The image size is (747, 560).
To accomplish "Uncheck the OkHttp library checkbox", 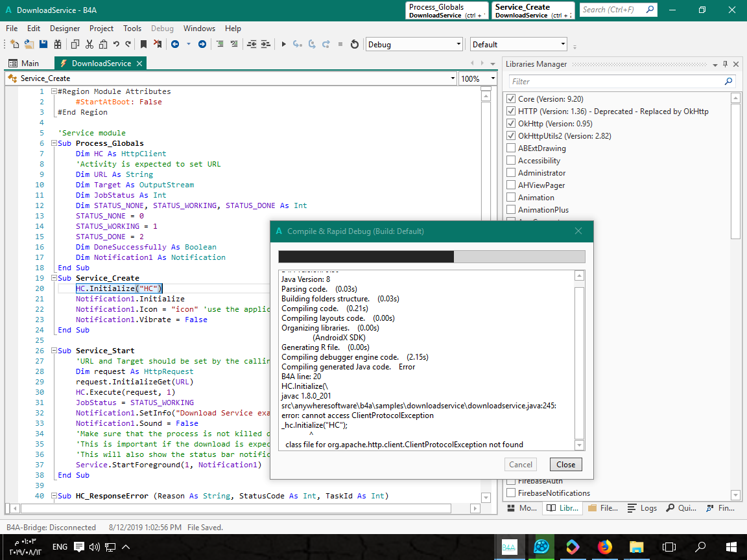I will (x=511, y=124).
